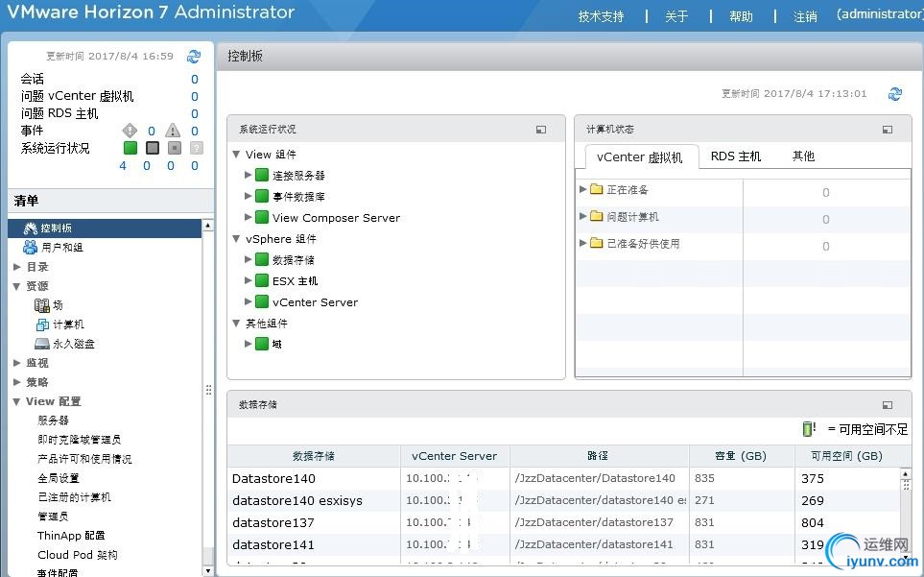Open the 问题 RDS 主机 count link
Viewport: 924px width, 577px height.
click(x=195, y=113)
